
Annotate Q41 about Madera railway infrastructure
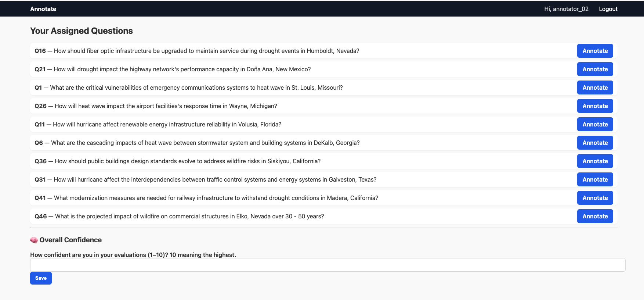tap(595, 198)
